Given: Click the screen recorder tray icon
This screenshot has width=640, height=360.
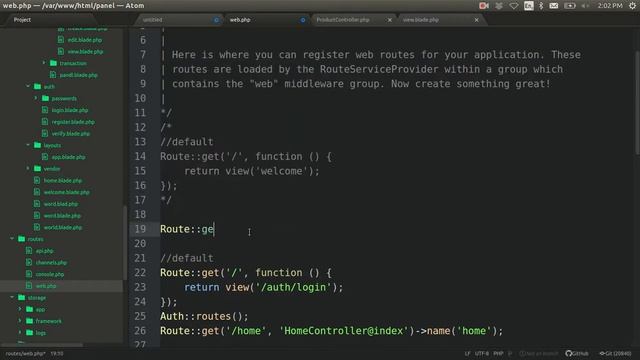Looking at the screenshot, I should coord(484,6).
